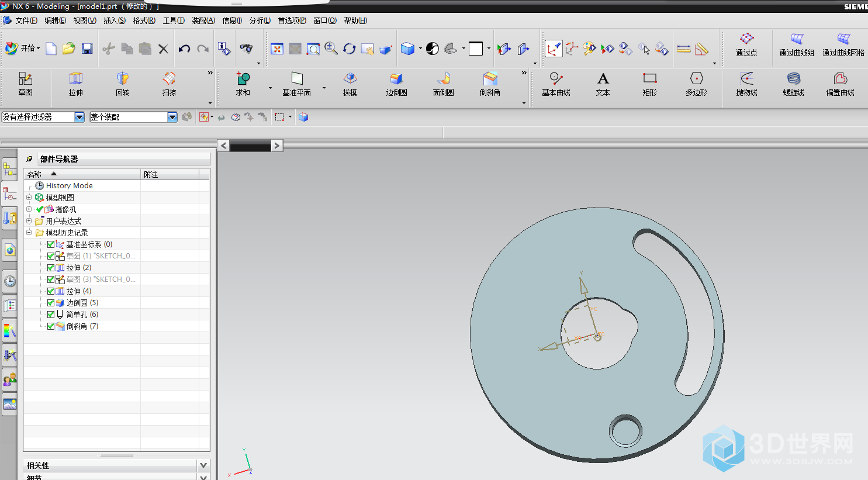Screen dimensions: 868x480
Task: Uncheck 拉伸 (2) feature checkbox
Action: pyautogui.click(x=51, y=268)
